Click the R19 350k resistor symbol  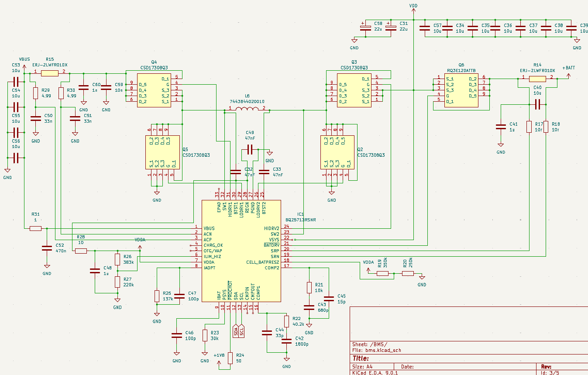(x=382, y=273)
